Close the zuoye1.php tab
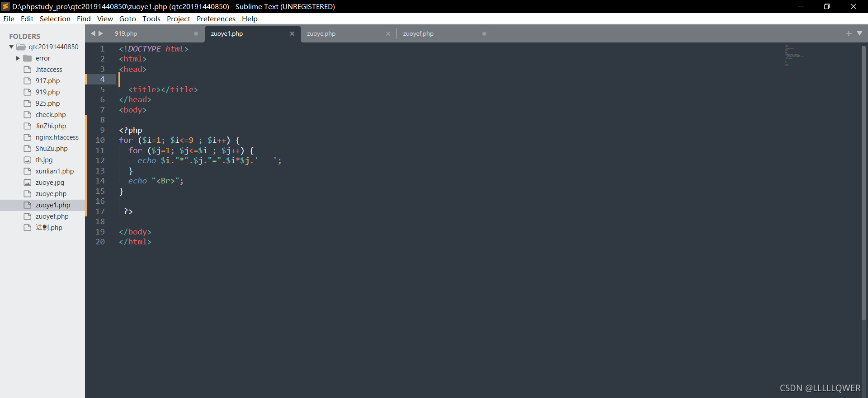This screenshot has height=398, width=868. click(292, 33)
